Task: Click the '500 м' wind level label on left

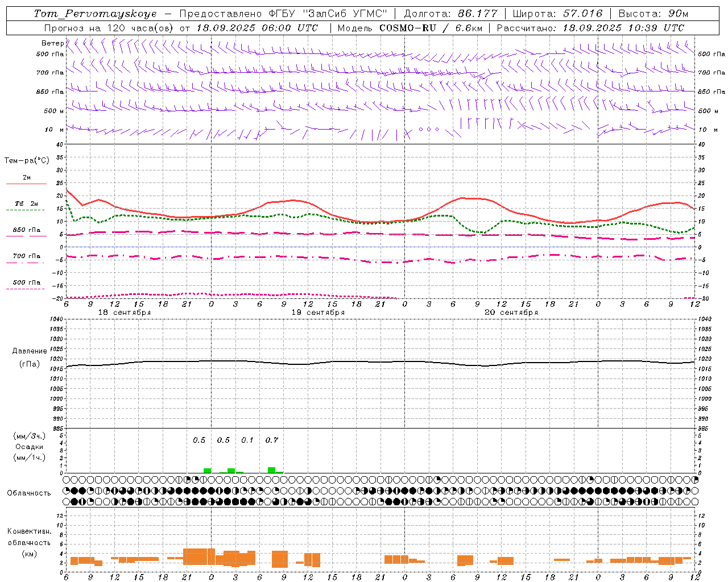Action: pos(53,111)
